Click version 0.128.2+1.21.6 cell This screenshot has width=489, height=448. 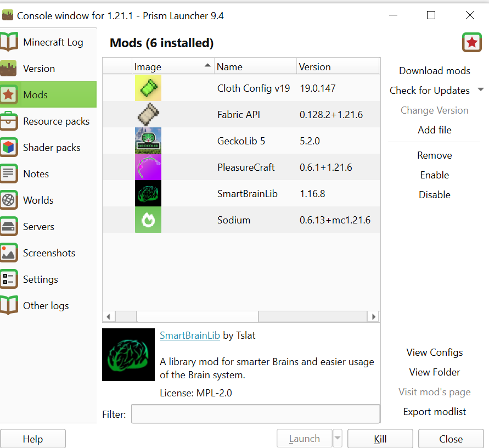[x=331, y=115]
